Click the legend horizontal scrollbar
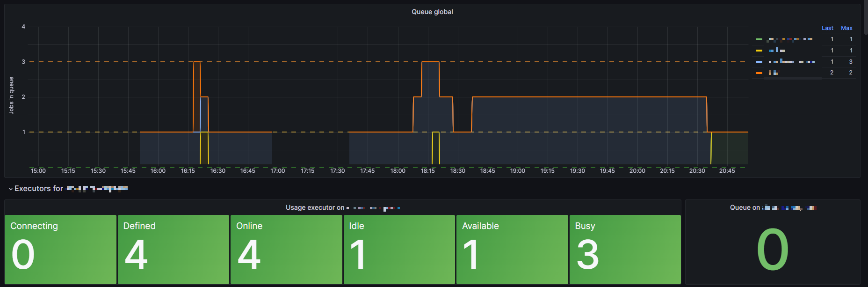 click(793, 79)
